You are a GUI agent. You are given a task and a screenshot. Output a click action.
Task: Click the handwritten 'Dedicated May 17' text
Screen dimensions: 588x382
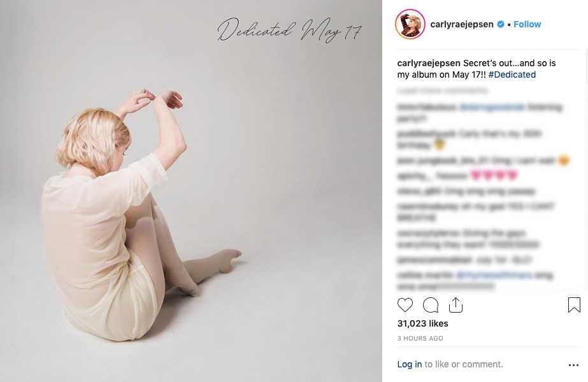[289, 30]
